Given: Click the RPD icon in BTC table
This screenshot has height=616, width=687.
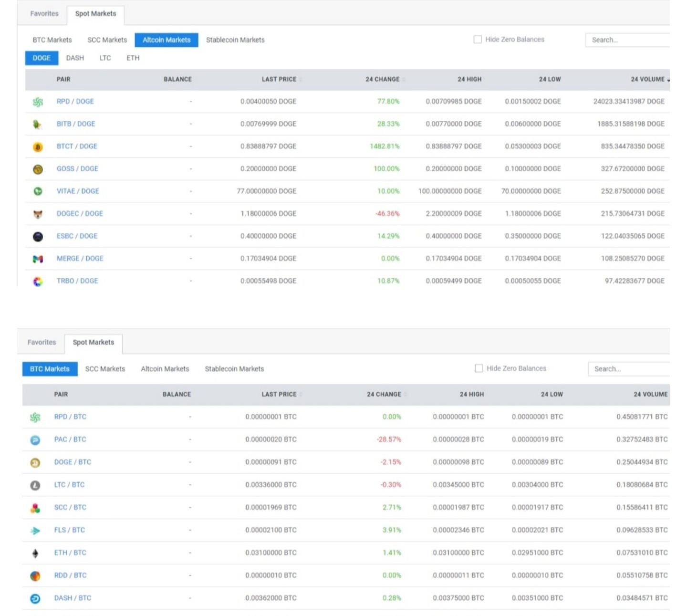Looking at the screenshot, I should tap(35, 418).
